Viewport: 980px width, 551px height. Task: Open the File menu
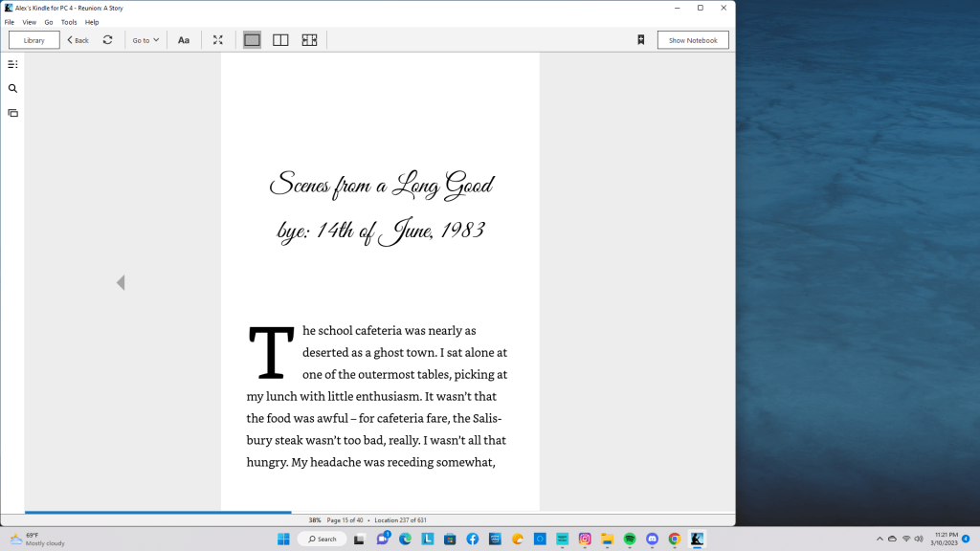tap(10, 22)
